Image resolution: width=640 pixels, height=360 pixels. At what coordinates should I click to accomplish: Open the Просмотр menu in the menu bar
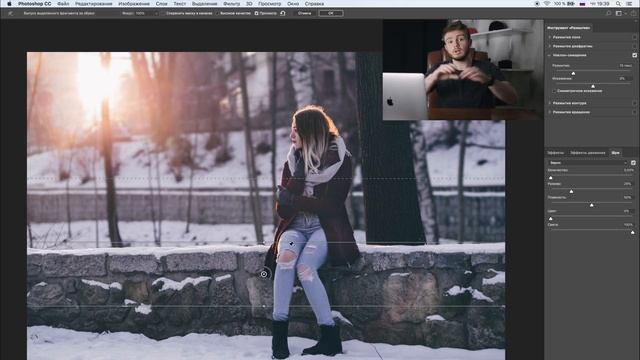point(269,4)
